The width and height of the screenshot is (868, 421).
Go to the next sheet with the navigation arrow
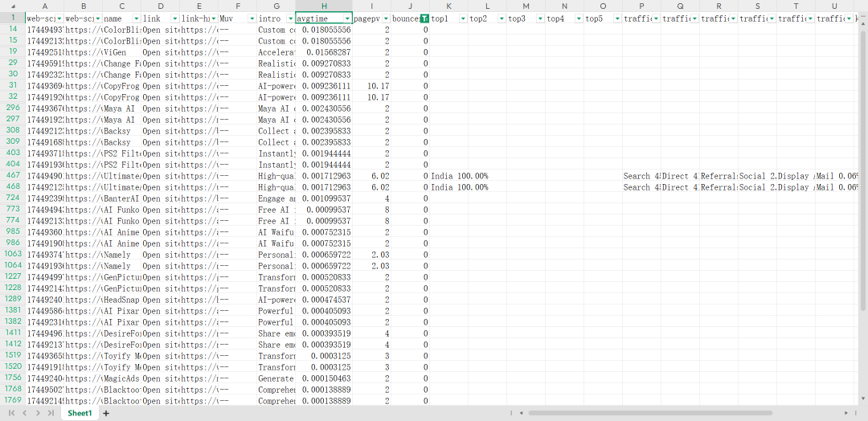(x=38, y=413)
